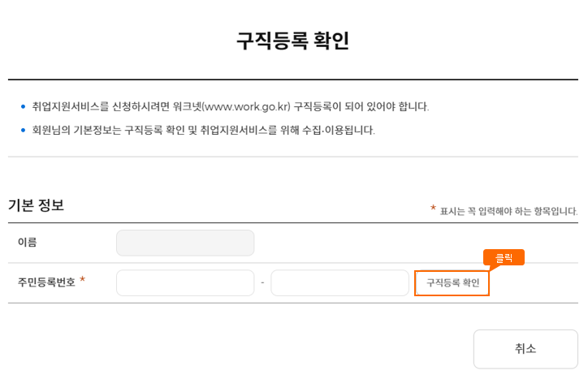588x379 pixels.
Task: Click the 워크넷 구직등록 requirement sentence
Action: tap(230, 106)
